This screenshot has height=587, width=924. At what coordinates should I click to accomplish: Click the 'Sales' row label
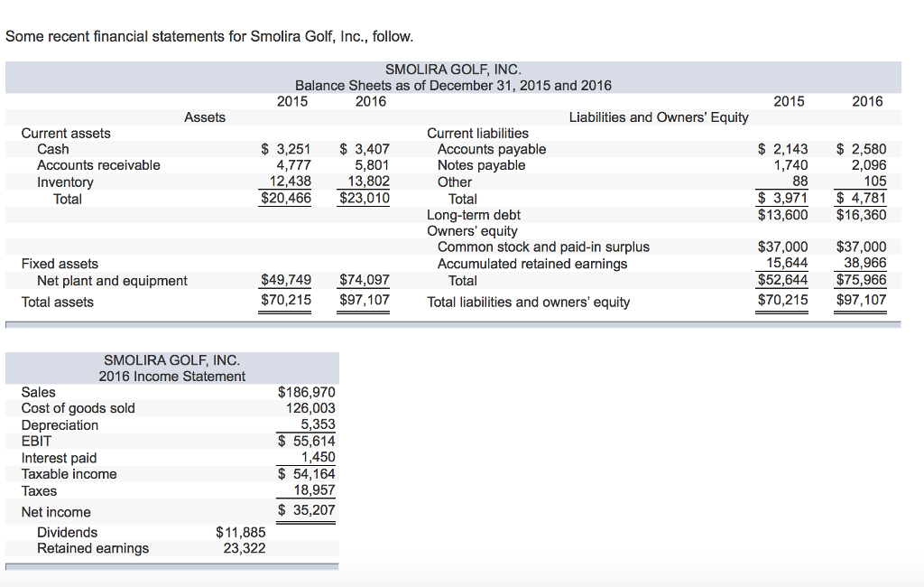click(x=38, y=392)
